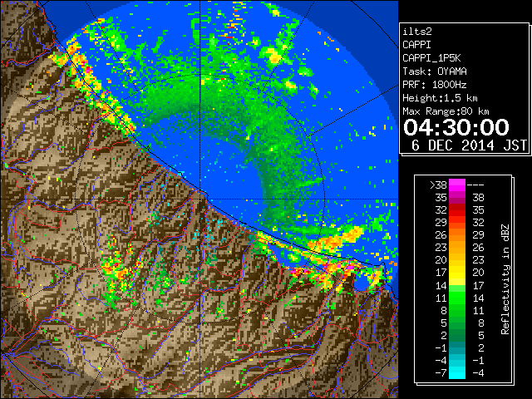Click the "ilts2" label in info box
The image size is (532, 399).
tap(417, 32)
